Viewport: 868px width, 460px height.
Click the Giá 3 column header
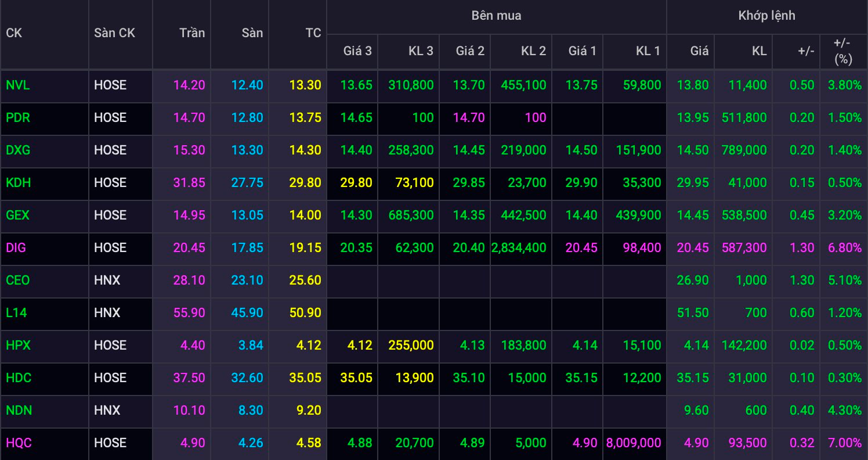[x=357, y=51]
